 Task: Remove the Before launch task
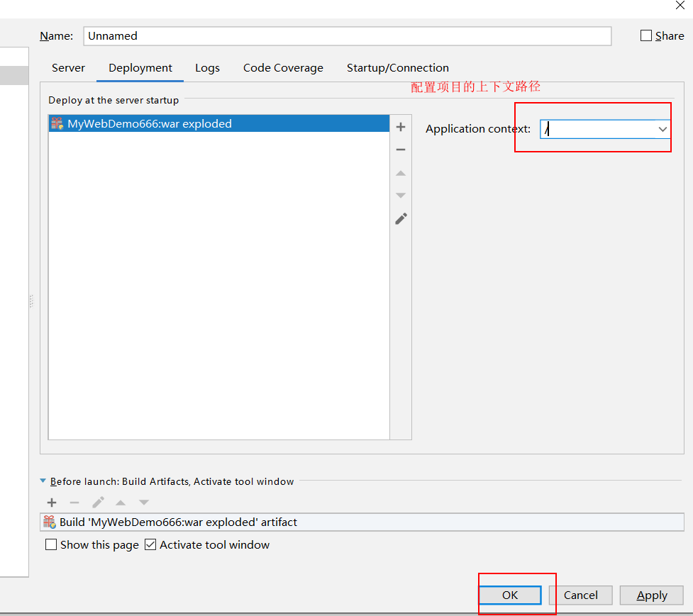(x=74, y=503)
